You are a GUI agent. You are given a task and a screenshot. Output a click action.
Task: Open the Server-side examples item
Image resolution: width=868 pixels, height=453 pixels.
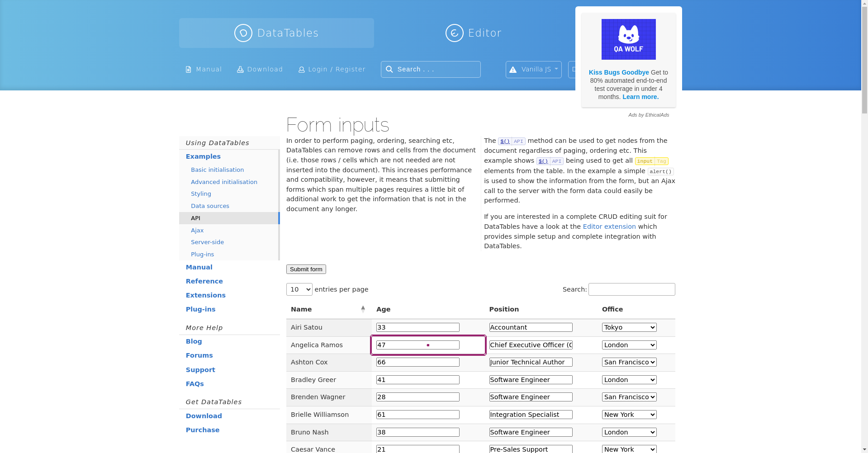tap(207, 242)
